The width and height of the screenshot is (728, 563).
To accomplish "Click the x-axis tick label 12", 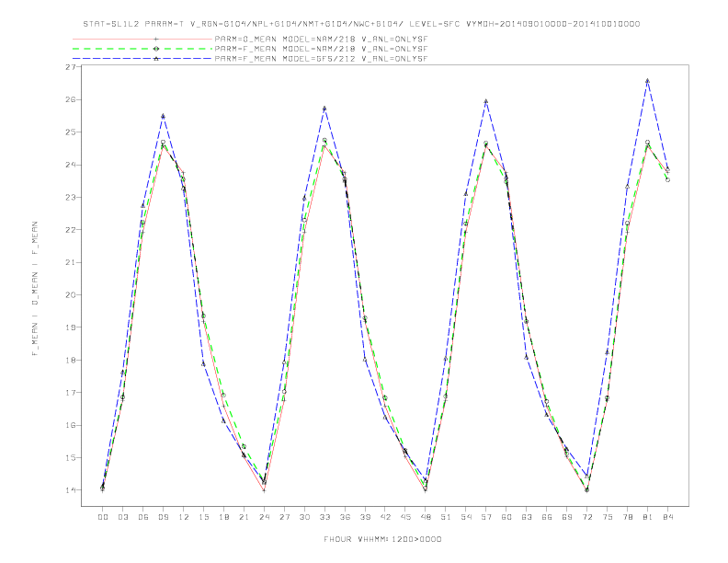I will coord(184,517).
